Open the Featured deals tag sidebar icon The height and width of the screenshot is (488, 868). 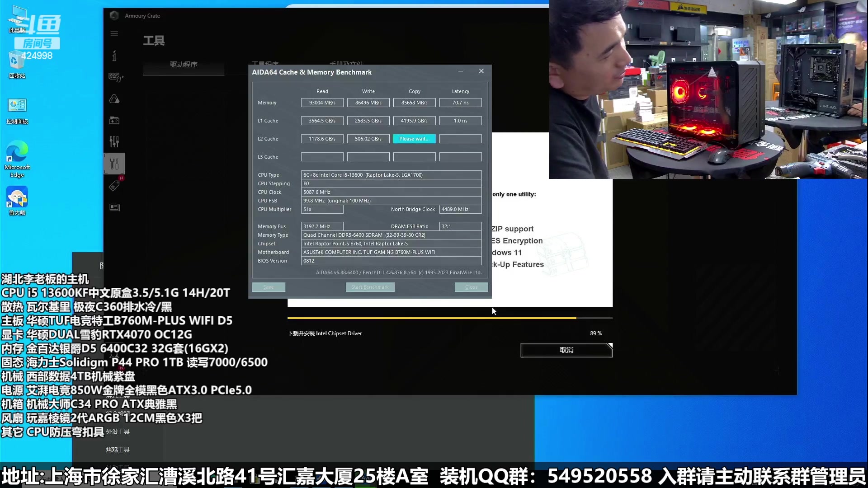(x=114, y=185)
